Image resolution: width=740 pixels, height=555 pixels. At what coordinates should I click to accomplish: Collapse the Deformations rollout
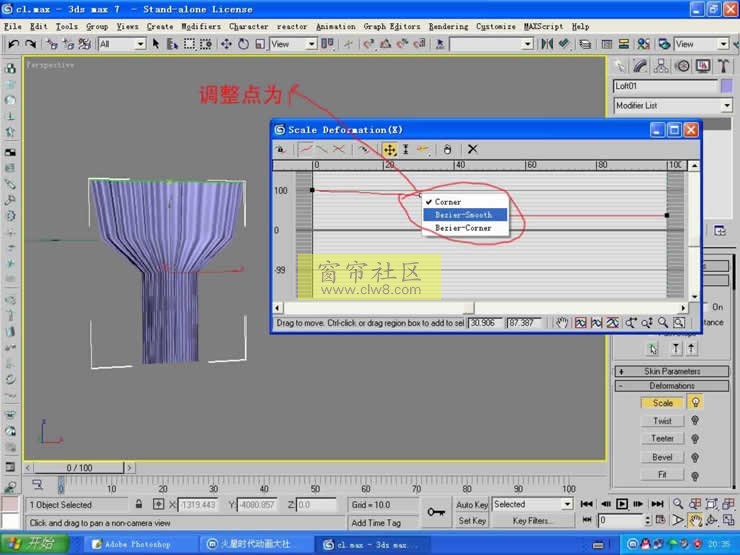point(672,386)
